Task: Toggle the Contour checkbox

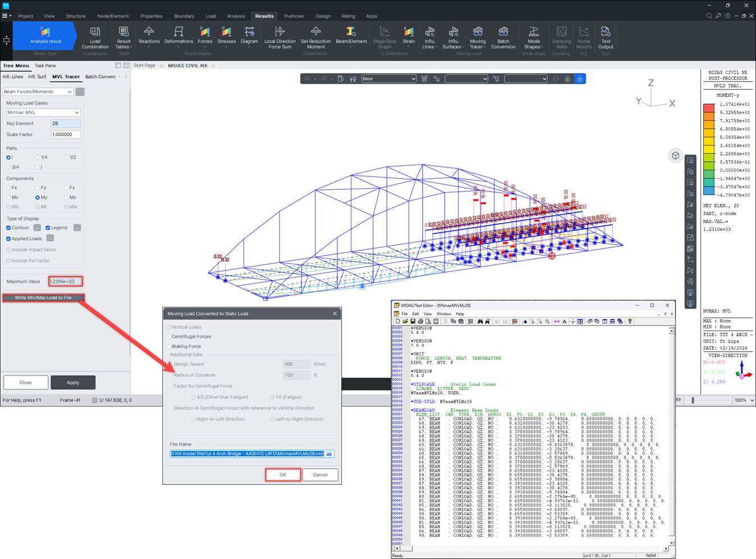Action: (x=8, y=228)
